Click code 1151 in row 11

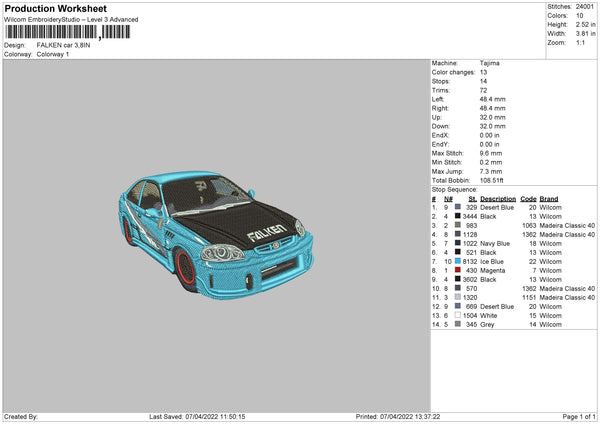[x=530, y=297]
